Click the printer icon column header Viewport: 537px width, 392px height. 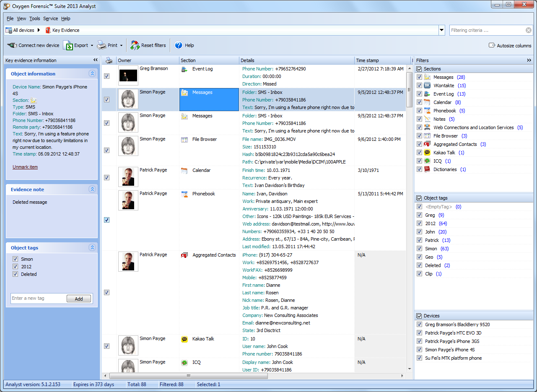pyautogui.click(x=109, y=60)
